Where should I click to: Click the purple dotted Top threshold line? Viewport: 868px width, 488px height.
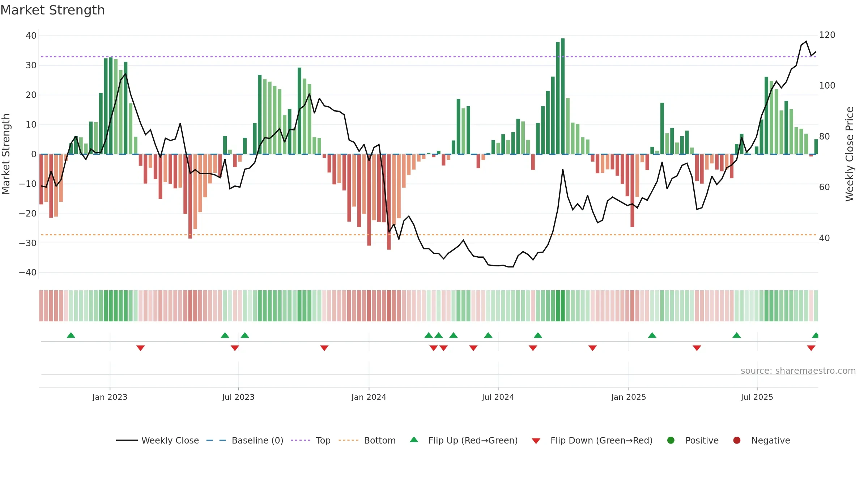click(x=429, y=57)
